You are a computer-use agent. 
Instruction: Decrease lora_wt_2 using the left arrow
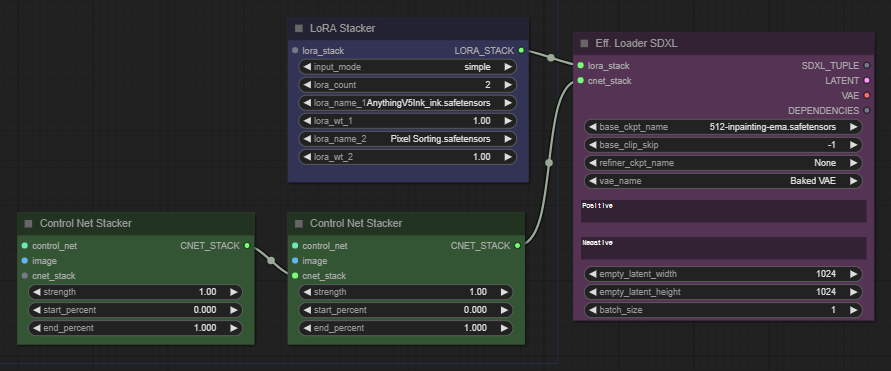pyautogui.click(x=307, y=157)
